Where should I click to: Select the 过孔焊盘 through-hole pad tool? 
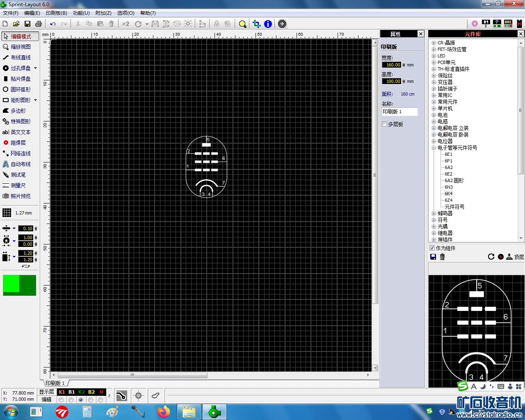[20, 68]
